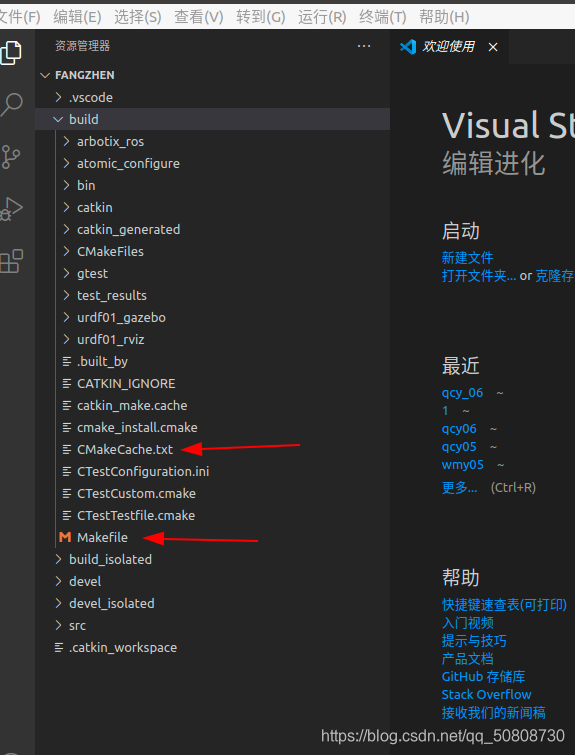Expand the urdf01_rviz folder

66,339
